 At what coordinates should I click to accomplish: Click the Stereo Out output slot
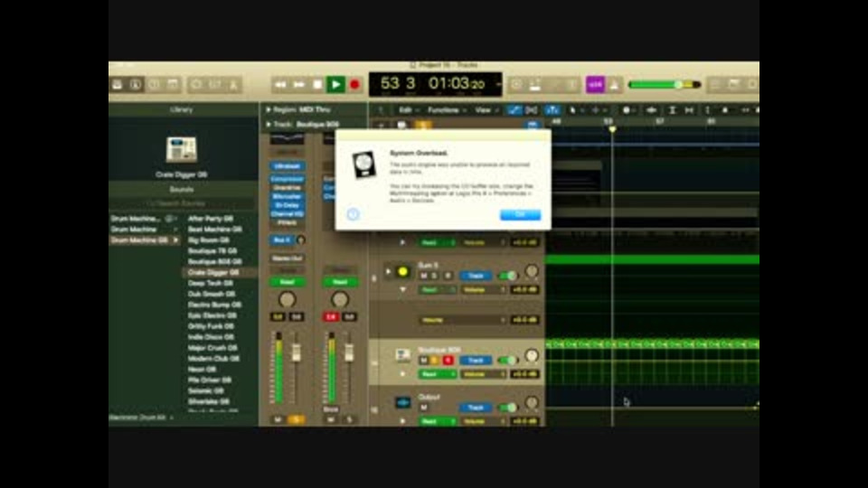287,258
